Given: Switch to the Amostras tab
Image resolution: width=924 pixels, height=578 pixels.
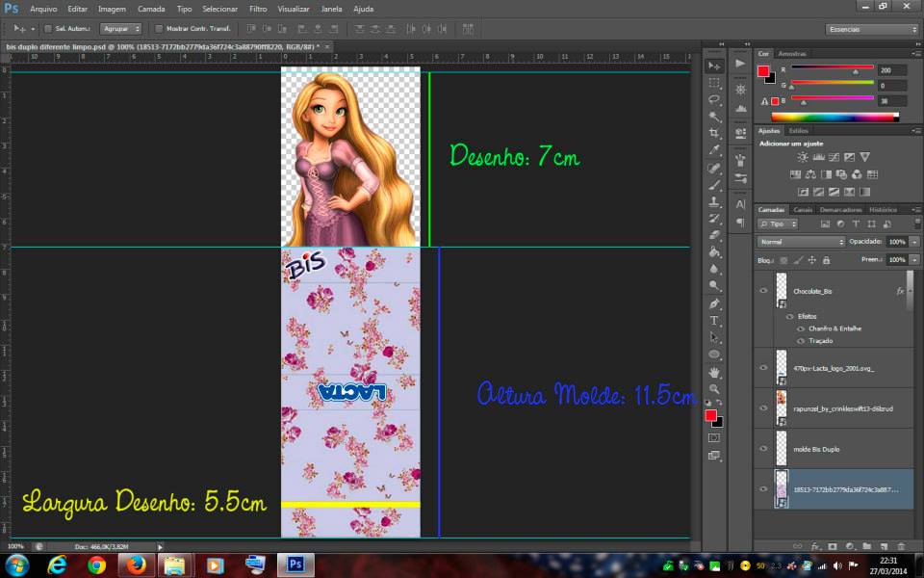Looking at the screenshot, I should tap(792, 54).
